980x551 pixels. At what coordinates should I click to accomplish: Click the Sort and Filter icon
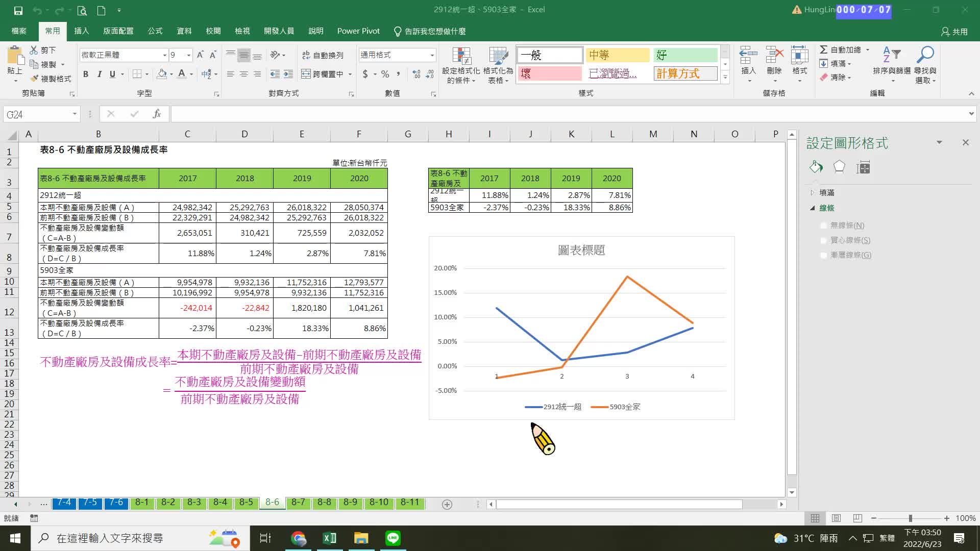click(891, 55)
